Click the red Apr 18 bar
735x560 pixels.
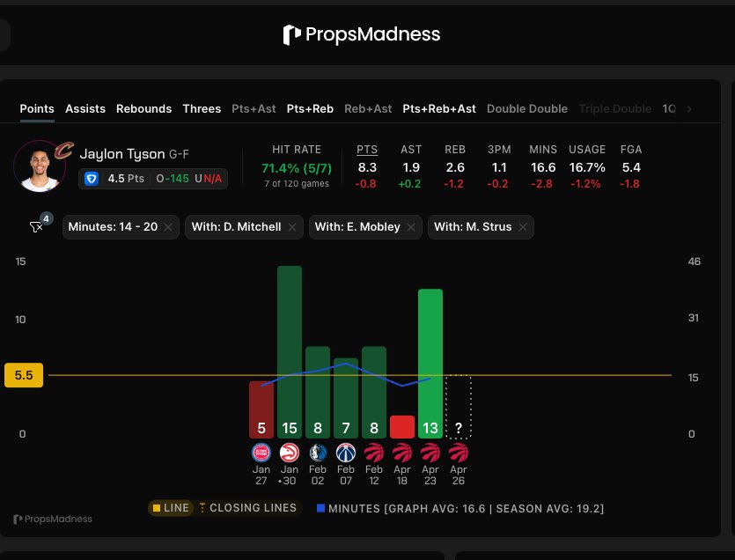click(x=401, y=427)
